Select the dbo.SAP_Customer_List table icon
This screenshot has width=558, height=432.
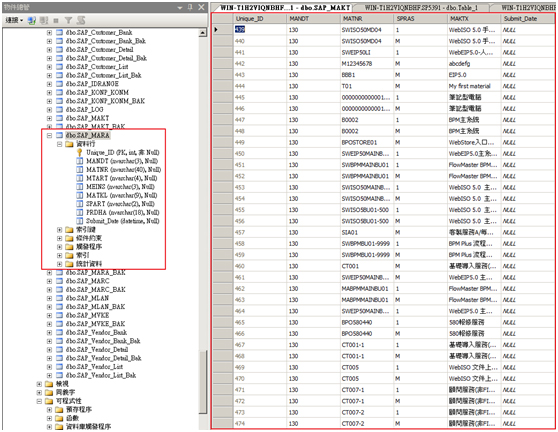59,67
